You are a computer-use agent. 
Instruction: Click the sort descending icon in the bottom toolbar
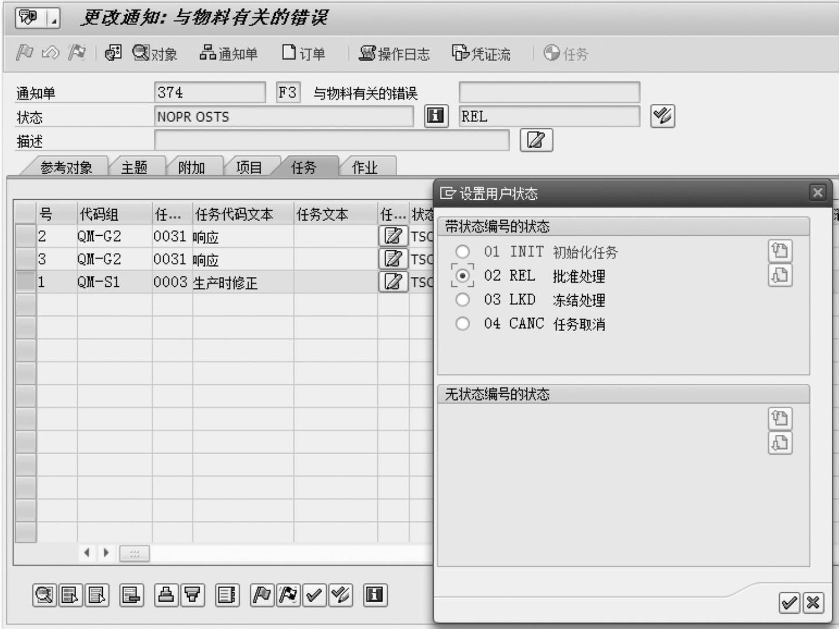pos(193,595)
